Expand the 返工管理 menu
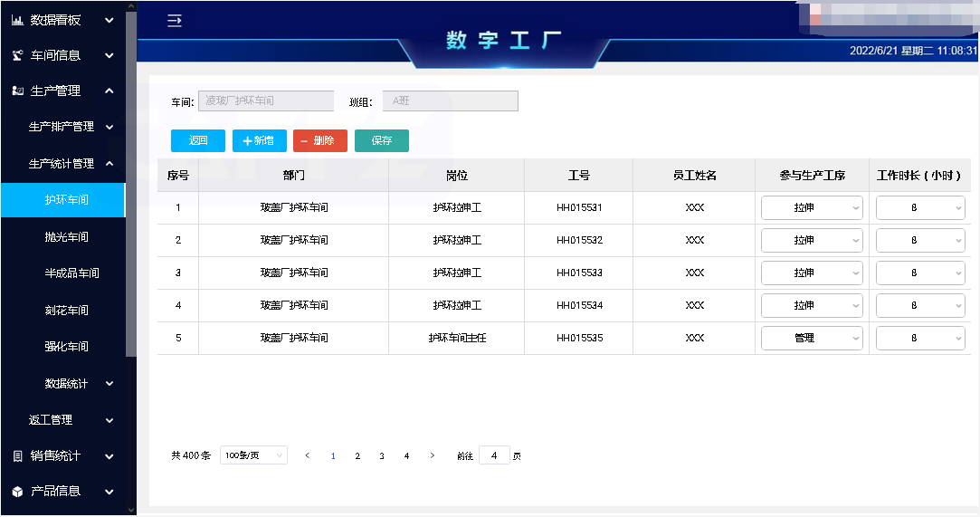 [x=71, y=420]
